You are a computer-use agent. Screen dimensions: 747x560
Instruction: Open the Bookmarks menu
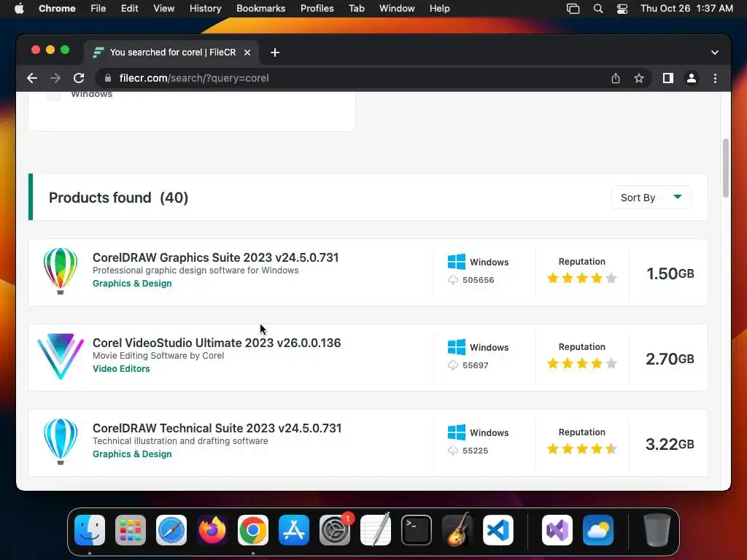[x=260, y=9]
